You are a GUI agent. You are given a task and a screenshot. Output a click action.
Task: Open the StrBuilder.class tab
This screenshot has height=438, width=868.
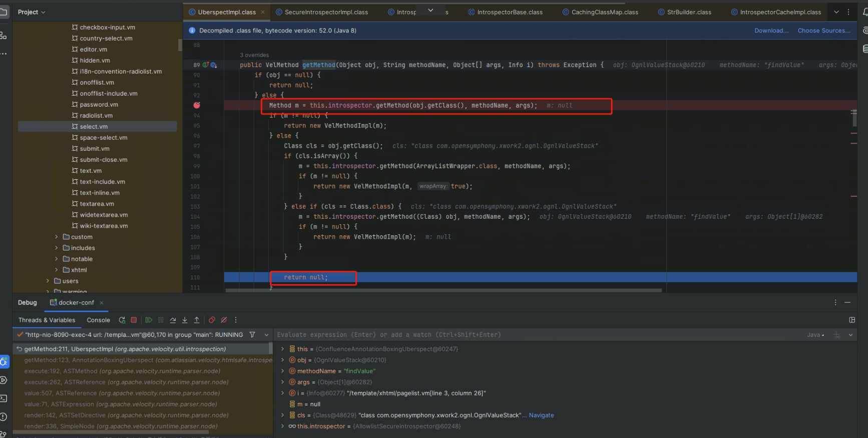pos(684,12)
